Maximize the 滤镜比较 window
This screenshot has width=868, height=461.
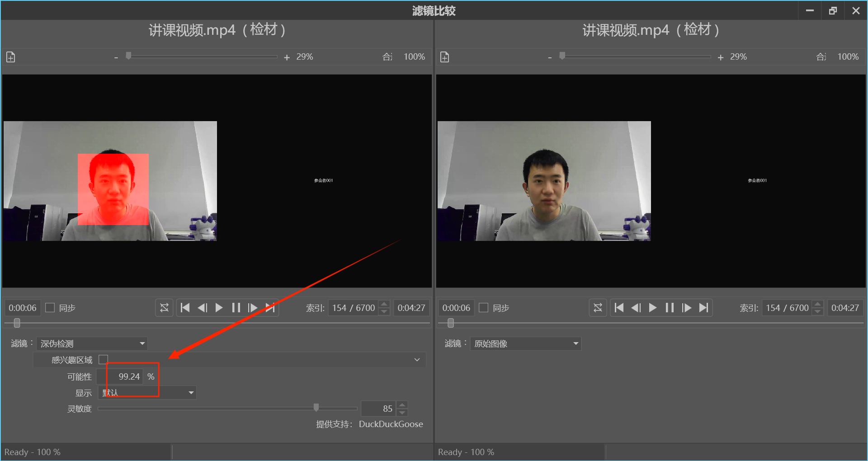coord(833,10)
